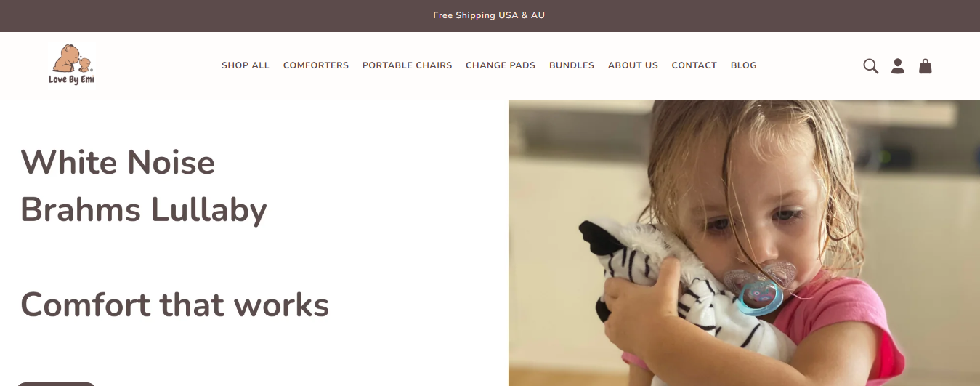Click the dark rounded button below headline
Screen dimensions: 980x386
[56, 384]
